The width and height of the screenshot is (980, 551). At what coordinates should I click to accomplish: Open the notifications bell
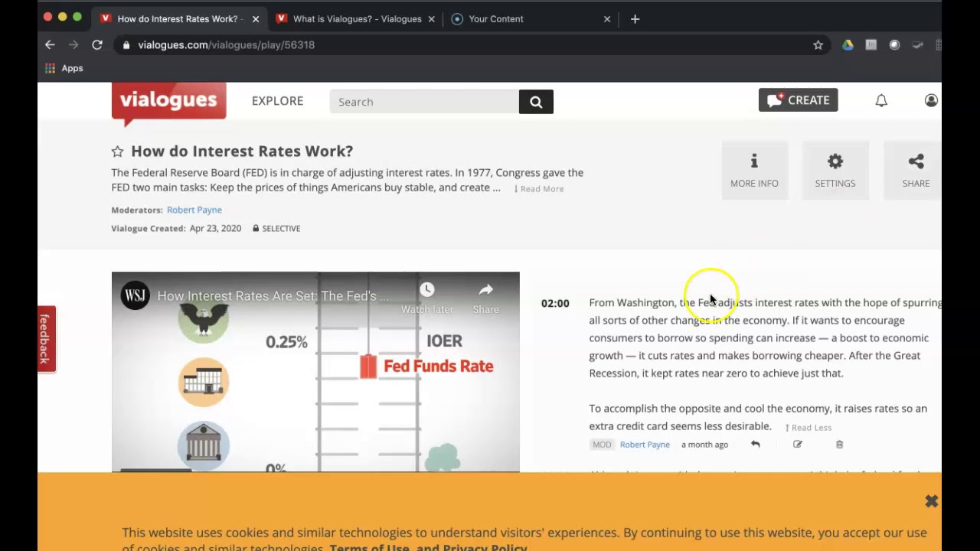click(881, 100)
